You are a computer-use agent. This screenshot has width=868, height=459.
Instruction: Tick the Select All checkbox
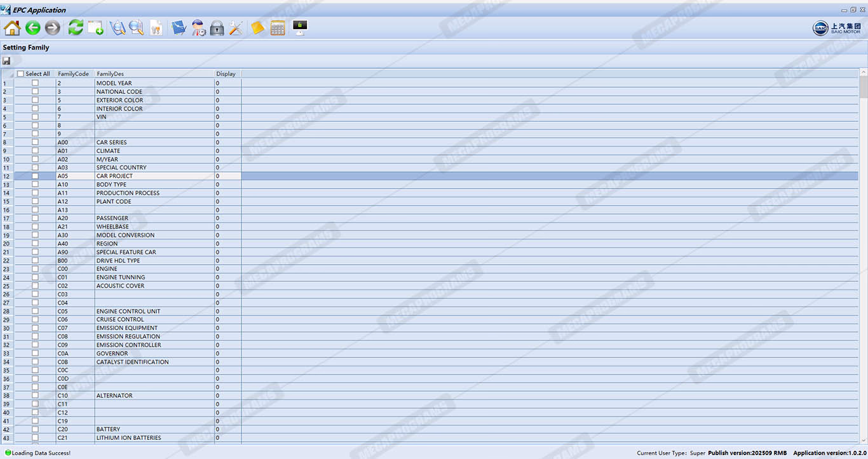coord(21,74)
